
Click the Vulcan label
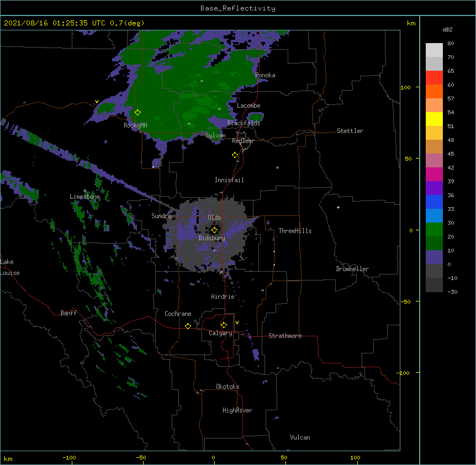300,437
